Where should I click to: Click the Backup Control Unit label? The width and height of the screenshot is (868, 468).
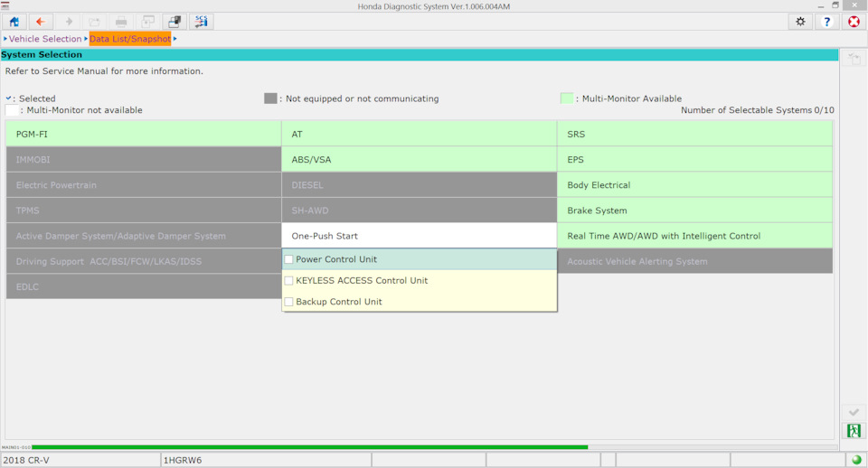tap(339, 302)
